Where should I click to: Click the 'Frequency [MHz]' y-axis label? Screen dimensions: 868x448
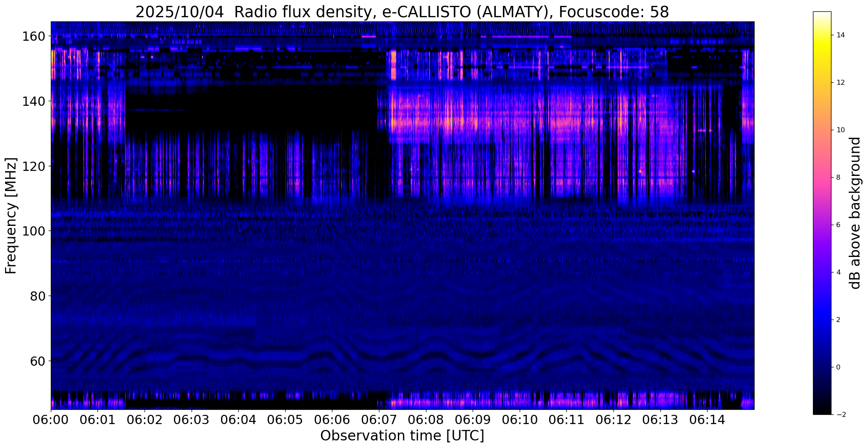click(x=11, y=216)
